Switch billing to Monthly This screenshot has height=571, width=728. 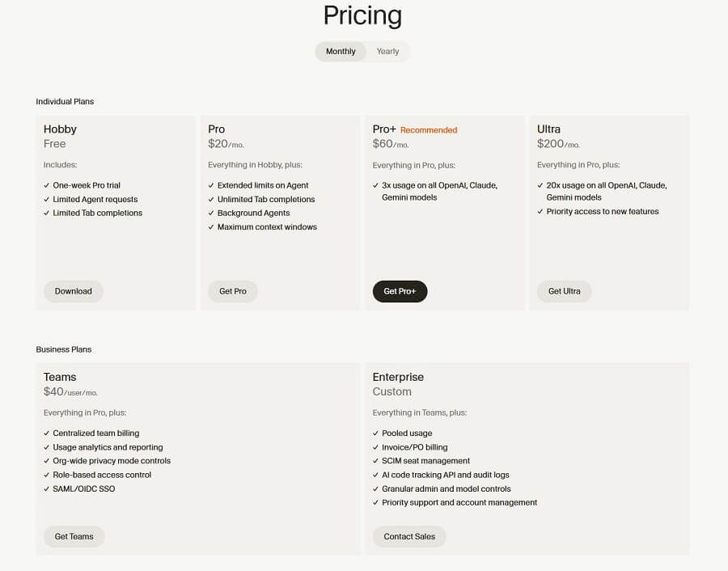click(x=341, y=52)
